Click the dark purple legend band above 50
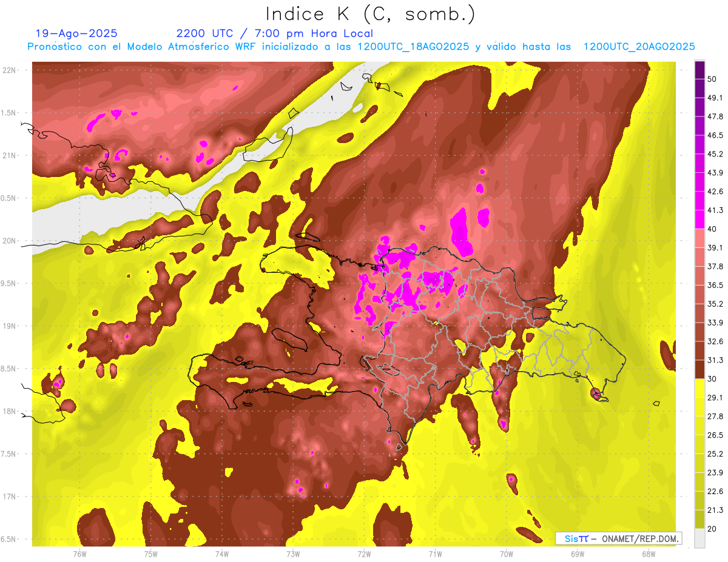The image size is (728, 562). tap(699, 70)
